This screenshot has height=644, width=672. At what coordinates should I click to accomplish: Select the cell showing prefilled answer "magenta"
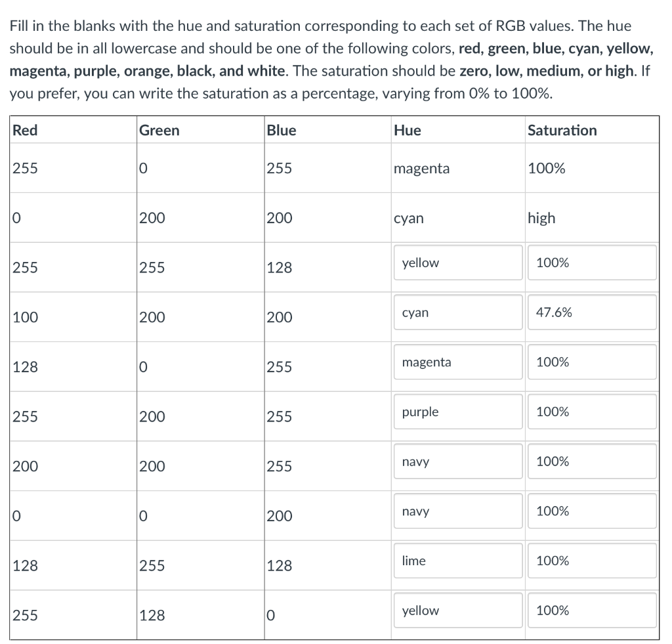pyautogui.click(x=421, y=169)
